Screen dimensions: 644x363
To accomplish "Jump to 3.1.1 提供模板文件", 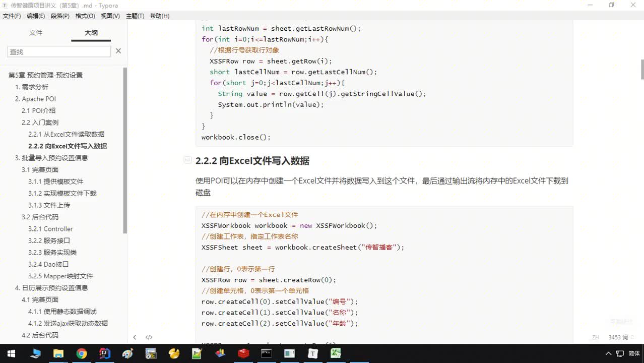I will tap(56, 181).
